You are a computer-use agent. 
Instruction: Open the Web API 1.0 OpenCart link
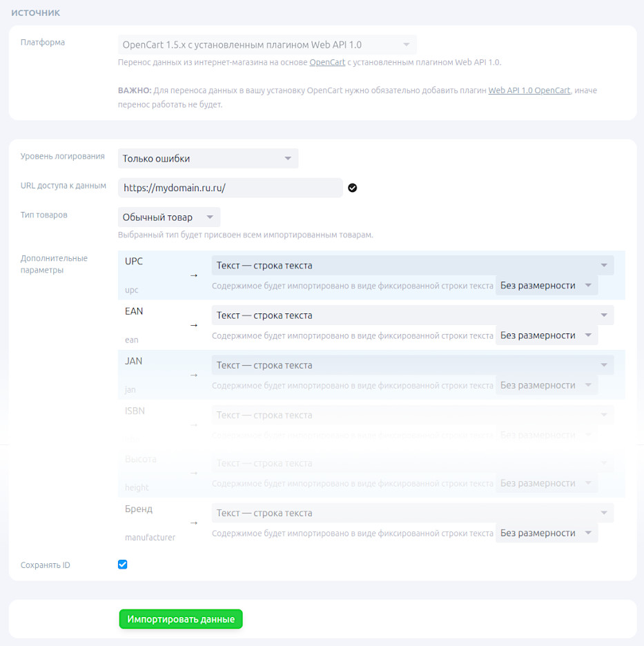tap(529, 90)
